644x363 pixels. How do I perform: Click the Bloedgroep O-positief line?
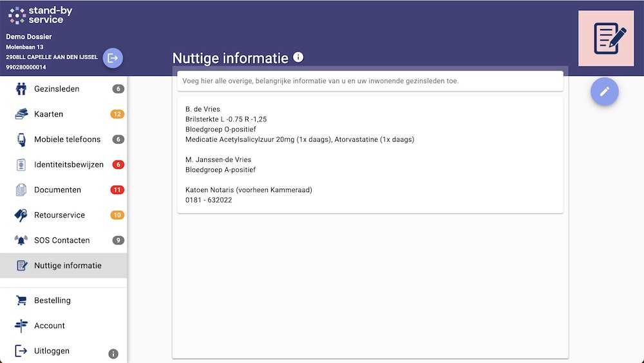tap(220, 129)
